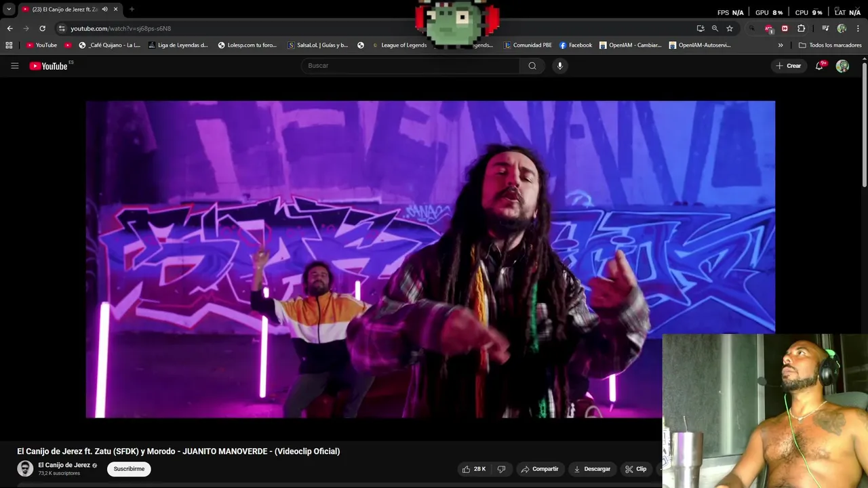Click the Clip button

tap(636, 469)
